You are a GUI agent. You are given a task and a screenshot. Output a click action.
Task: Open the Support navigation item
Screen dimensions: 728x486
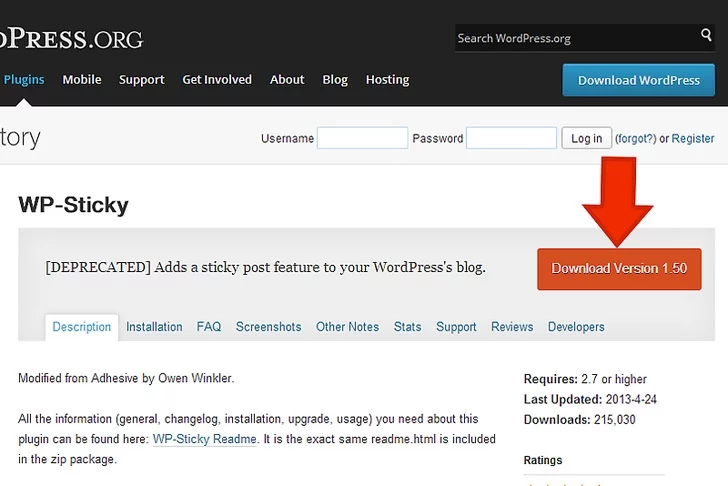[141, 80]
